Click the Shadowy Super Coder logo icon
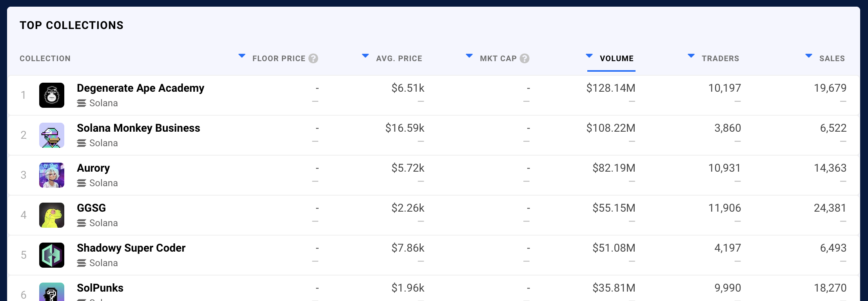Viewport: 868px width, 301px height. click(52, 255)
